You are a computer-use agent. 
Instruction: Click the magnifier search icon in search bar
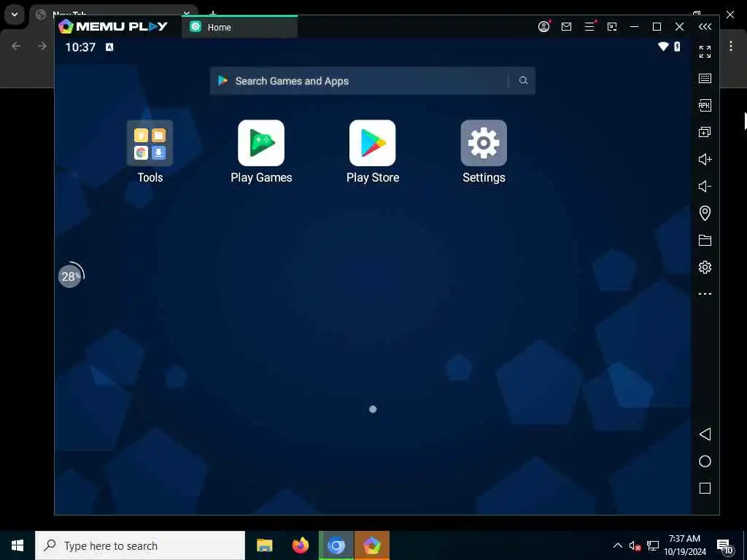pyautogui.click(x=523, y=80)
